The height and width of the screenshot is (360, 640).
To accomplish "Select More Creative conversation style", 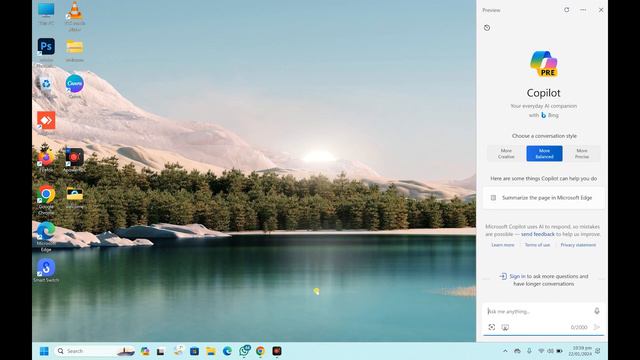I will (x=506, y=153).
